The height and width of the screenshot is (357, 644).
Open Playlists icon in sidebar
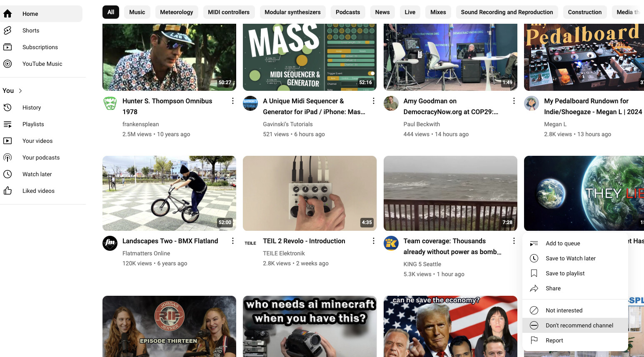(x=7, y=124)
